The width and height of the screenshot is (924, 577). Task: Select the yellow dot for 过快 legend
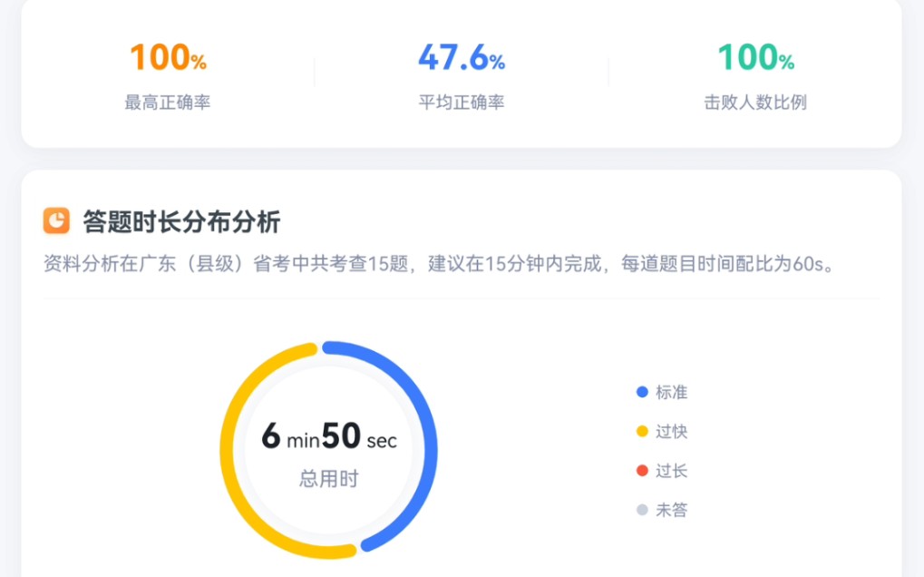(x=643, y=432)
